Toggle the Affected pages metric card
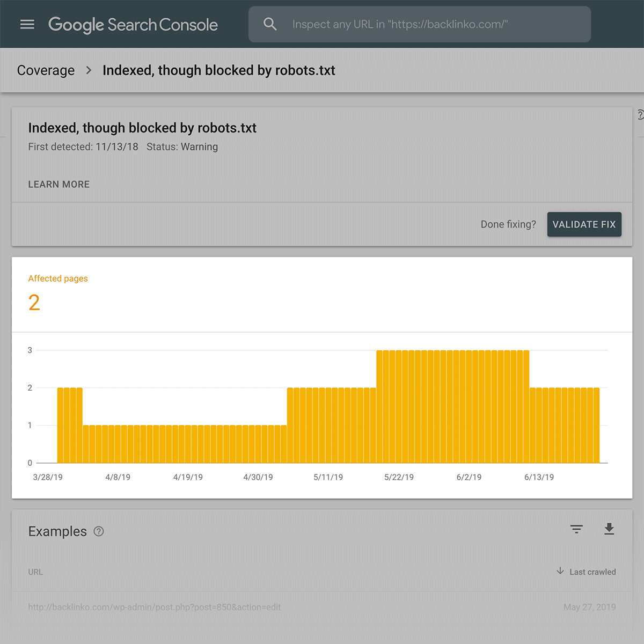 pyautogui.click(x=58, y=292)
